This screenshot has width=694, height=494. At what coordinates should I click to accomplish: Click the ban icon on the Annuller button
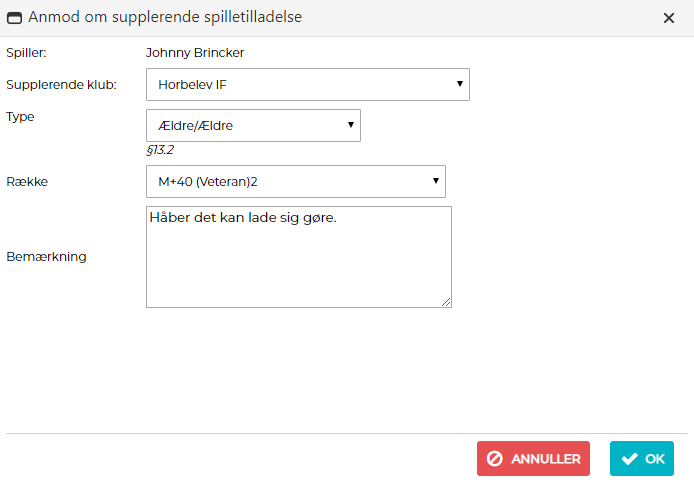tap(495, 459)
